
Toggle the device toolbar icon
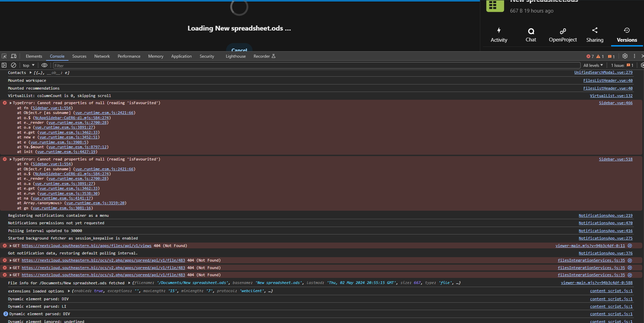point(14,56)
